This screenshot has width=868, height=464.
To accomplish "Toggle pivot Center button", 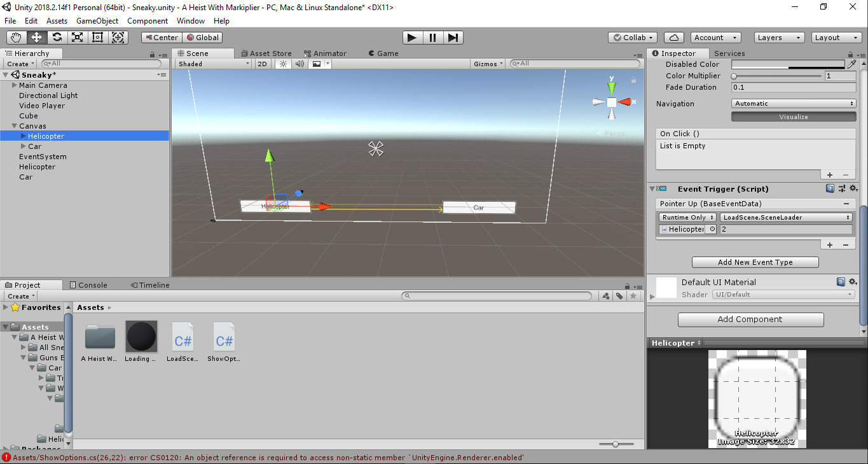I will pyautogui.click(x=161, y=38).
